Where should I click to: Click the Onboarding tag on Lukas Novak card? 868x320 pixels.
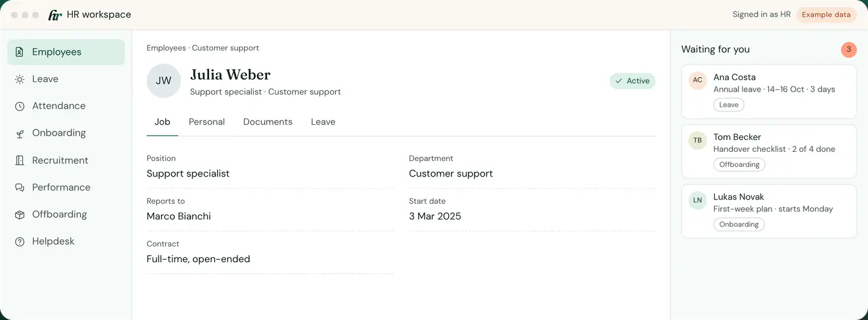tap(739, 224)
